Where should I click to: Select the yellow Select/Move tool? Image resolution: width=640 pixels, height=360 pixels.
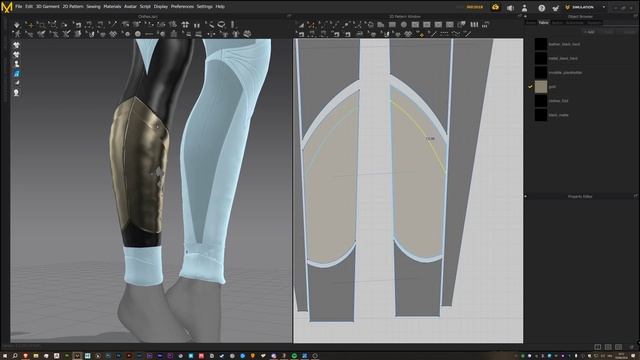tap(30, 25)
